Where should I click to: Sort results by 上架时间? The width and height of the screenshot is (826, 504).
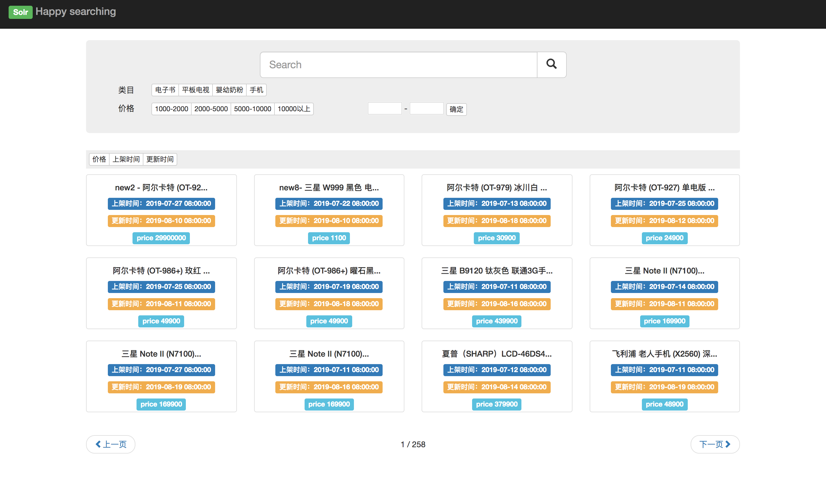[126, 159]
